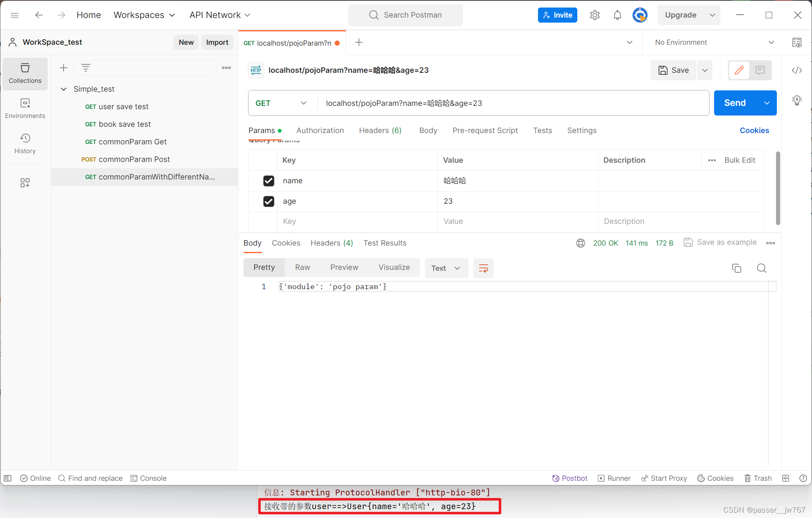The height and width of the screenshot is (518, 812).
Task: Click the Import button
Action: coord(217,42)
